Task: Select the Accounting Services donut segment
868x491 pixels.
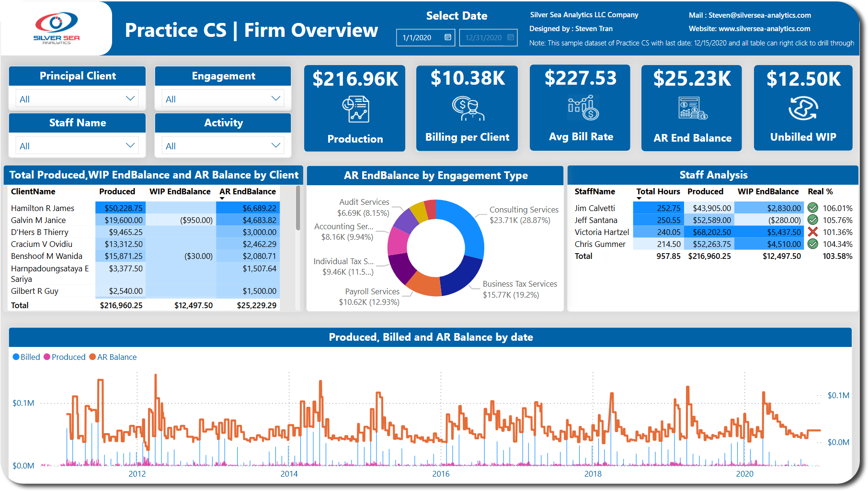Action: pos(398,240)
